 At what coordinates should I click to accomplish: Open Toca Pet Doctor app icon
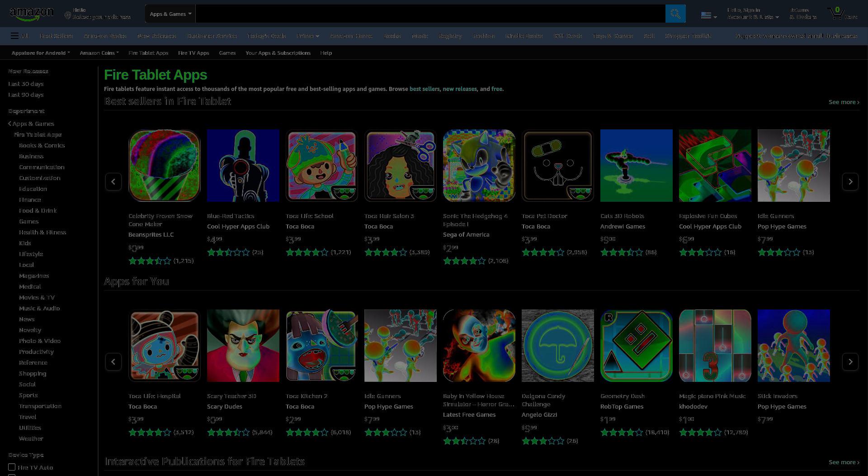pos(558,166)
